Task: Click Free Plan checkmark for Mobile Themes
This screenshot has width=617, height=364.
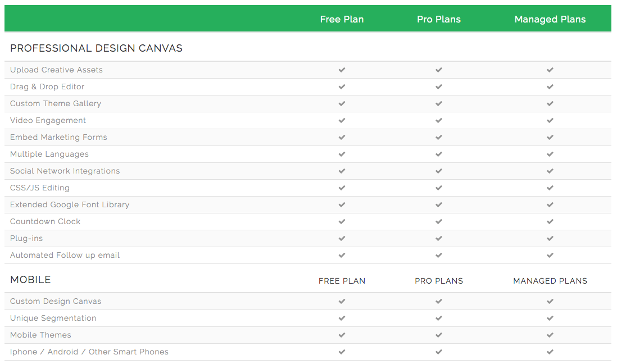Action: pyautogui.click(x=342, y=335)
